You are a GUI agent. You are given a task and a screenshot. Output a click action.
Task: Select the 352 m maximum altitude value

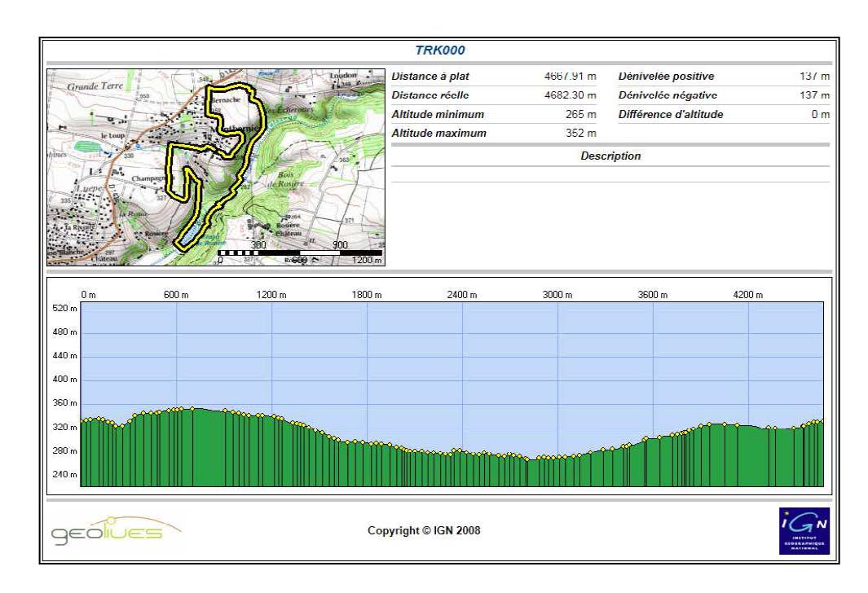point(580,134)
